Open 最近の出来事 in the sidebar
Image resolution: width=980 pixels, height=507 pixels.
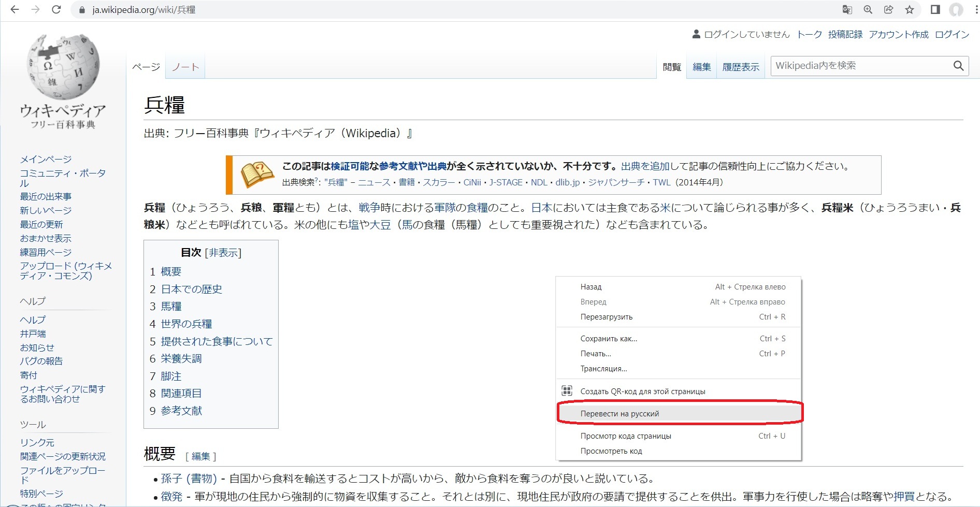pyautogui.click(x=46, y=196)
